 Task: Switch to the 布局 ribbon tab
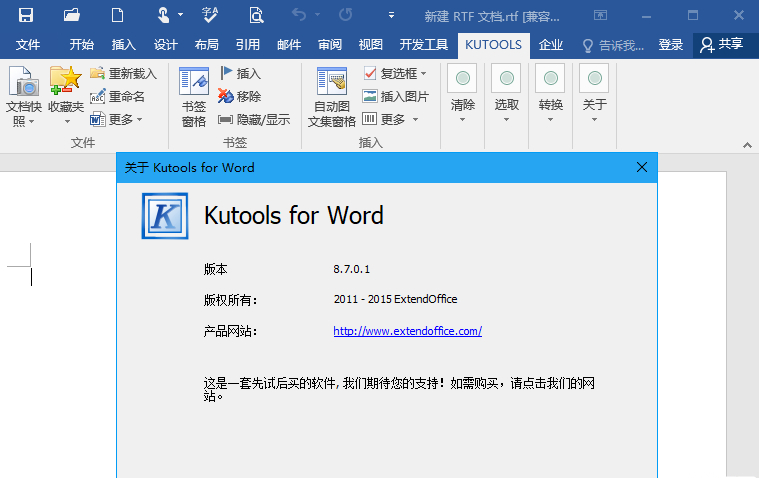click(206, 45)
